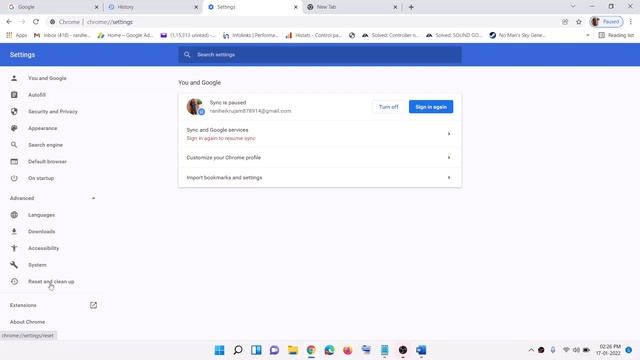Image resolution: width=640 pixels, height=360 pixels.
Task: Select the Search engine magnifier icon
Action: pyautogui.click(x=14, y=145)
